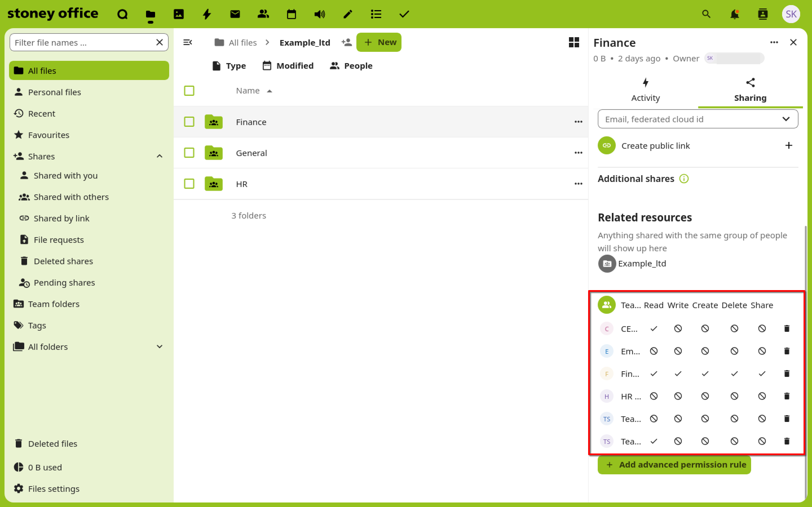The height and width of the screenshot is (507, 812).
Task: Click the Additional shares info icon
Action: (684, 179)
